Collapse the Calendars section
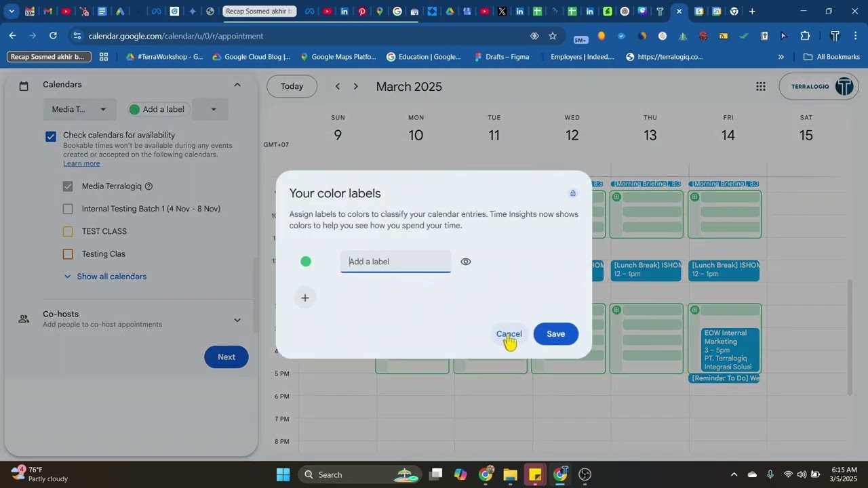The width and height of the screenshot is (868, 488). tap(237, 85)
